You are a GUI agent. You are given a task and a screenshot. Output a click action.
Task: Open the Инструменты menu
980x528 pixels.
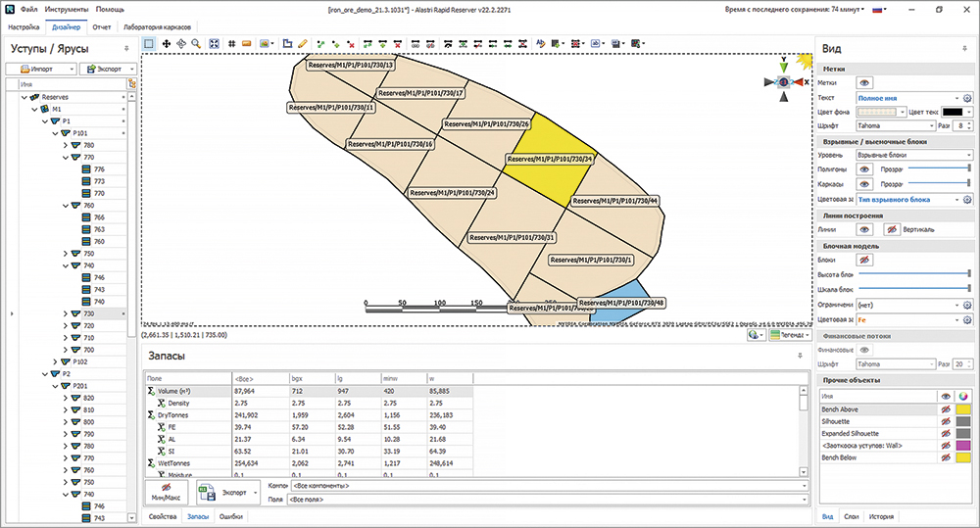66,8
